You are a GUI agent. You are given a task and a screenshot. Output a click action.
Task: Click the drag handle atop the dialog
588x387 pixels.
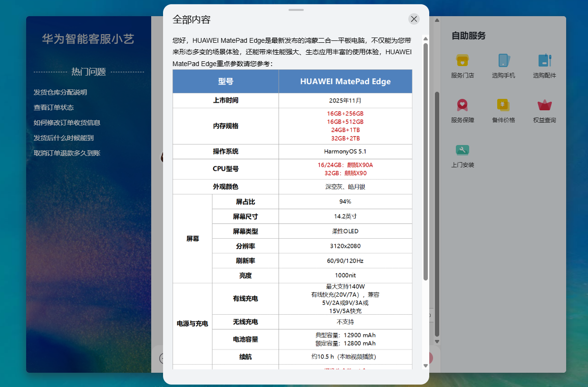click(296, 10)
